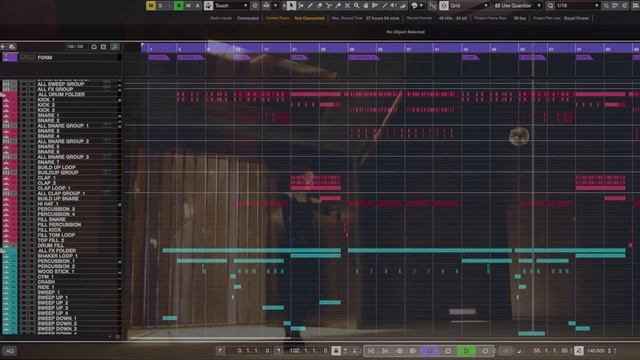Click the Stop transport button
This screenshot has height=360, width=640.
(448, 351)
